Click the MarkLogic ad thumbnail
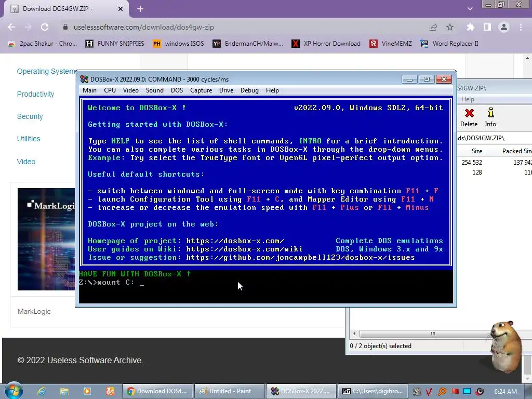The height and width of the screenshot is (399, 532). coord(46,239)
